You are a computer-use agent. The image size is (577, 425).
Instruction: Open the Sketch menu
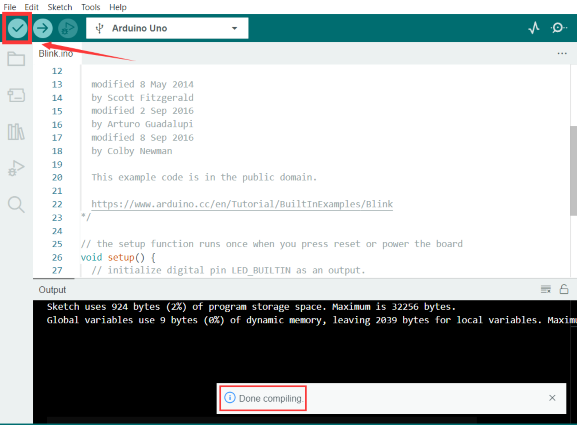pyautogui.click(x=60, y=7)
